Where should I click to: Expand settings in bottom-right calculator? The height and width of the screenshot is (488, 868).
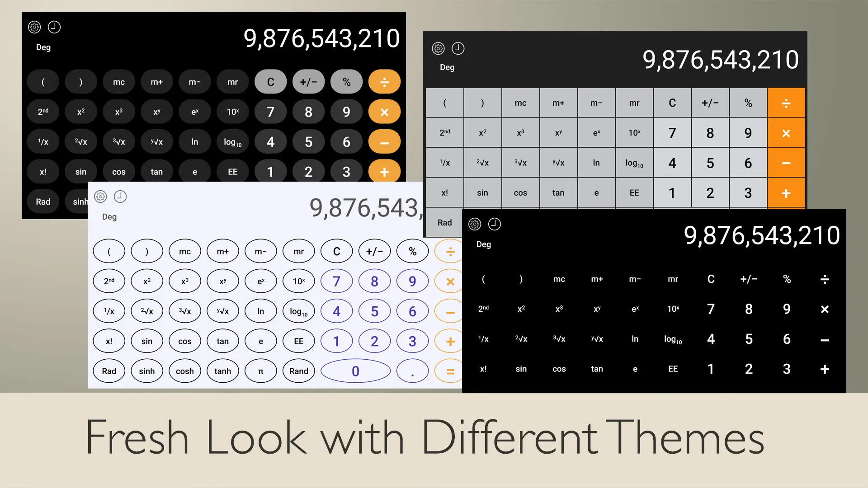pyautogui.click(x=475, y=224)
